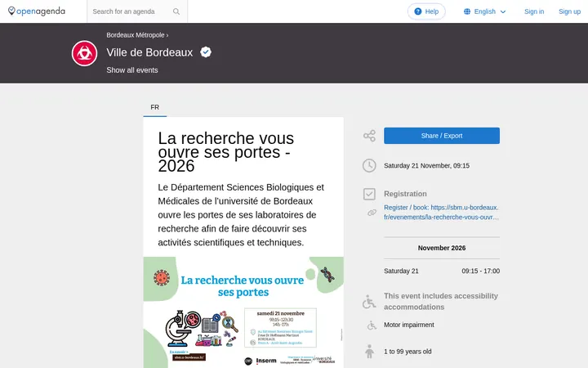
Task: Open the Help button
Action: pos(426,11)
